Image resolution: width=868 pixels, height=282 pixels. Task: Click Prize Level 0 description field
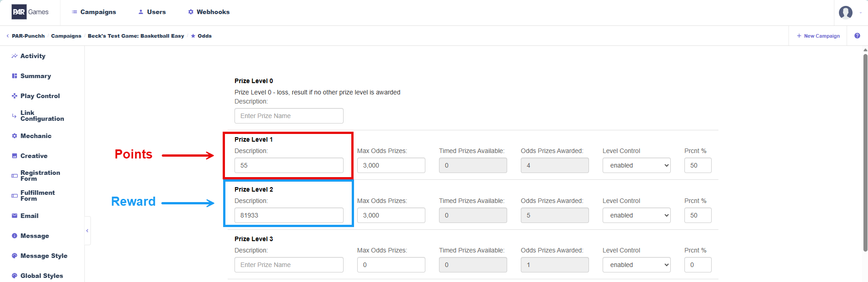point(289,116)
